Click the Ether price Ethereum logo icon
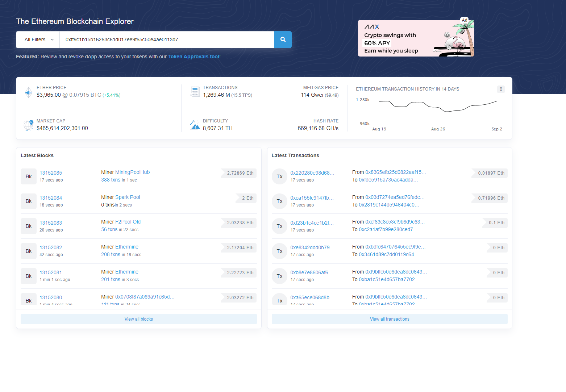 (29, 92)
